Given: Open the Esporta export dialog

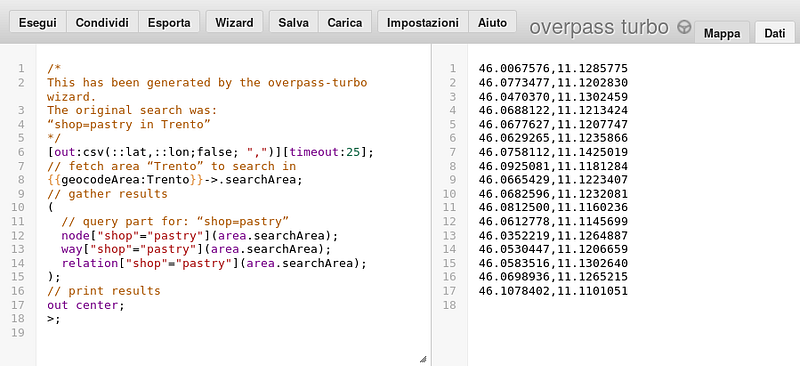Looking at the screenshot, I should click(x=169, y=22).
